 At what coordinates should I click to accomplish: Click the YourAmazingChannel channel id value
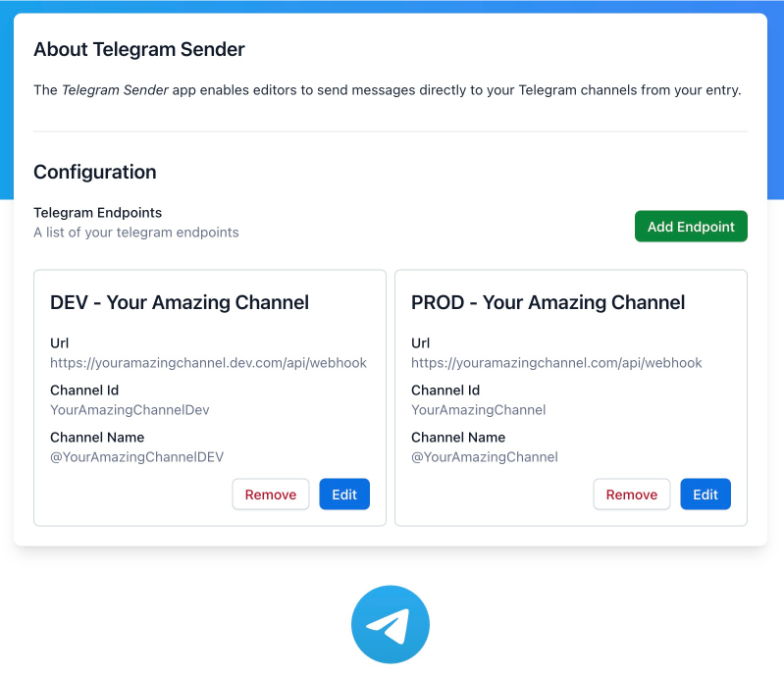tap(479, 410)
